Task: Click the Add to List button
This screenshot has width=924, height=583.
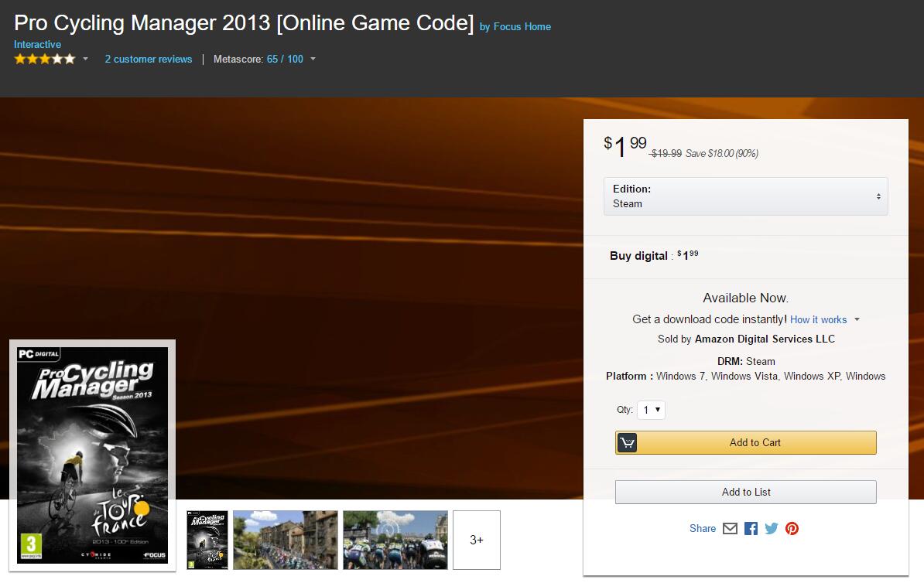Action: (745, 492)
